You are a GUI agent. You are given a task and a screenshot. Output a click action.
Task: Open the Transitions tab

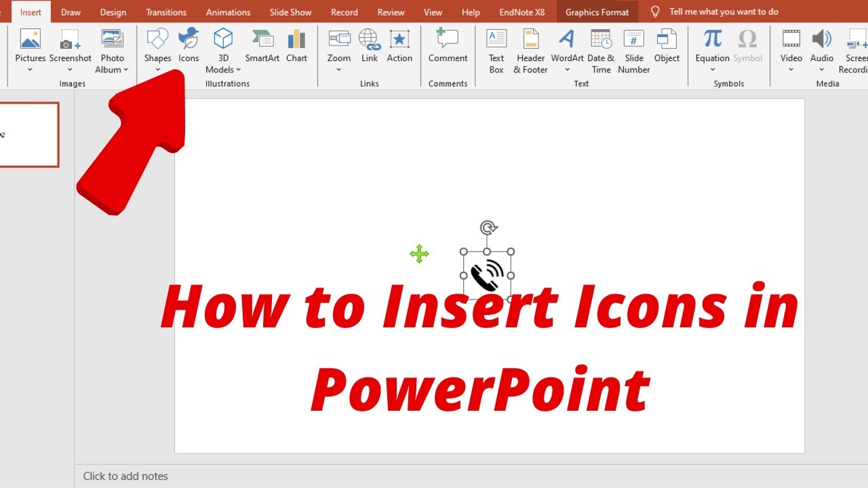pos(166,12)
